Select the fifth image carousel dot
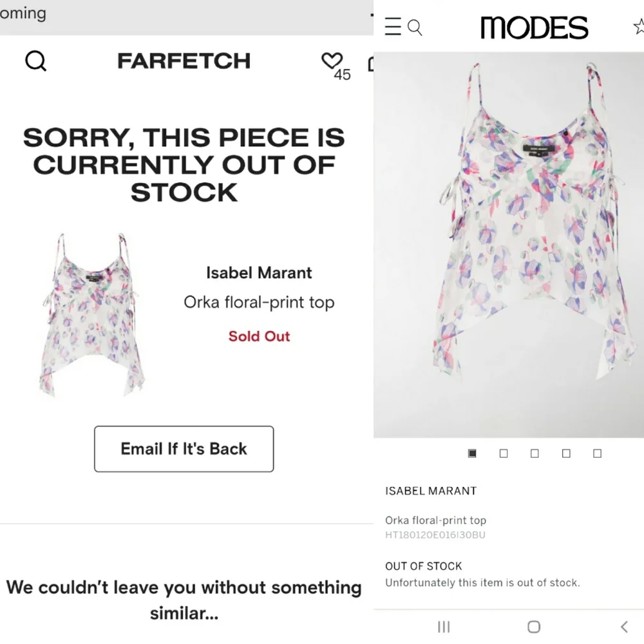 click(597, 453)
